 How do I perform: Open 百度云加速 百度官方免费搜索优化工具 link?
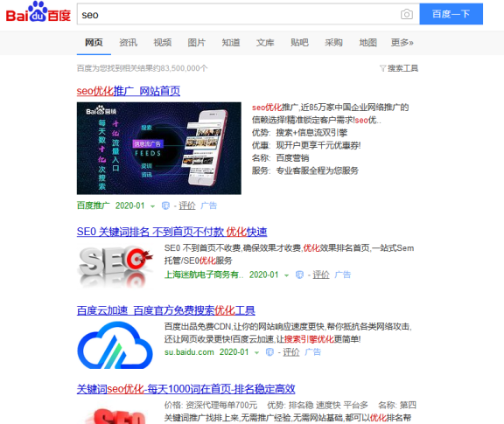166,310
